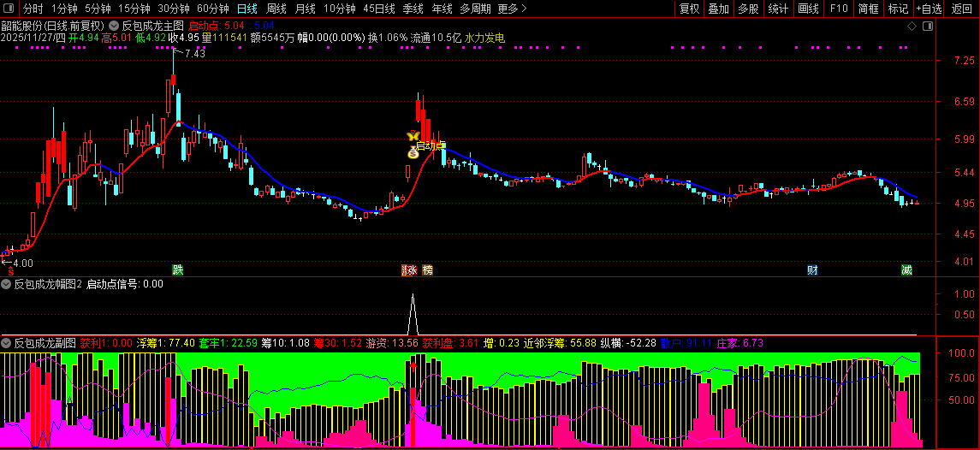Switch to the 60分钟 period tab
This screenshot has width=980, height=450.
(213, 9)
